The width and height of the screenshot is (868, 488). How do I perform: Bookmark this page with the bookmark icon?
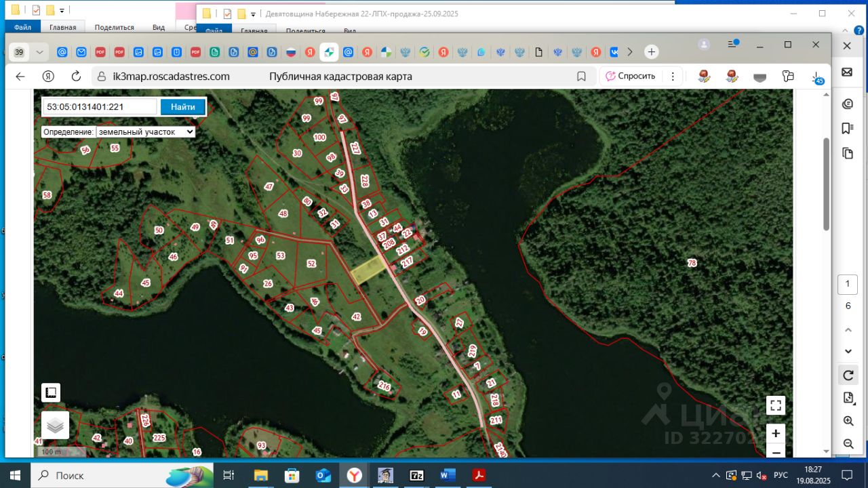(581, 77)
